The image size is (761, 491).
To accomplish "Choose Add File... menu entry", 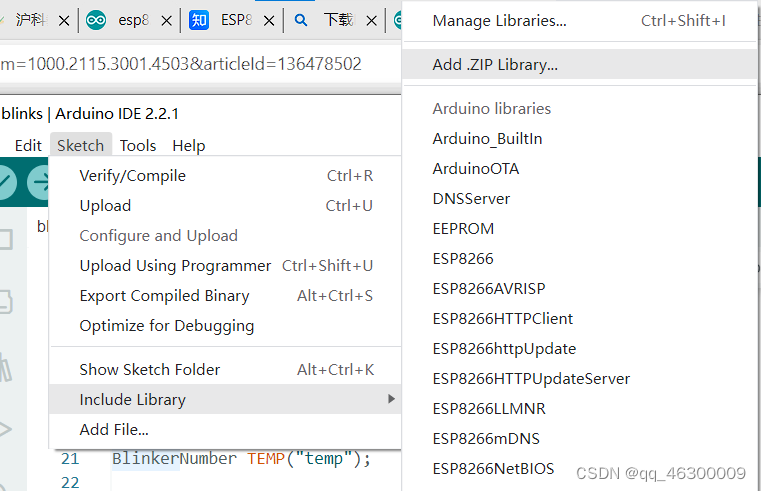I will (226, 430).
